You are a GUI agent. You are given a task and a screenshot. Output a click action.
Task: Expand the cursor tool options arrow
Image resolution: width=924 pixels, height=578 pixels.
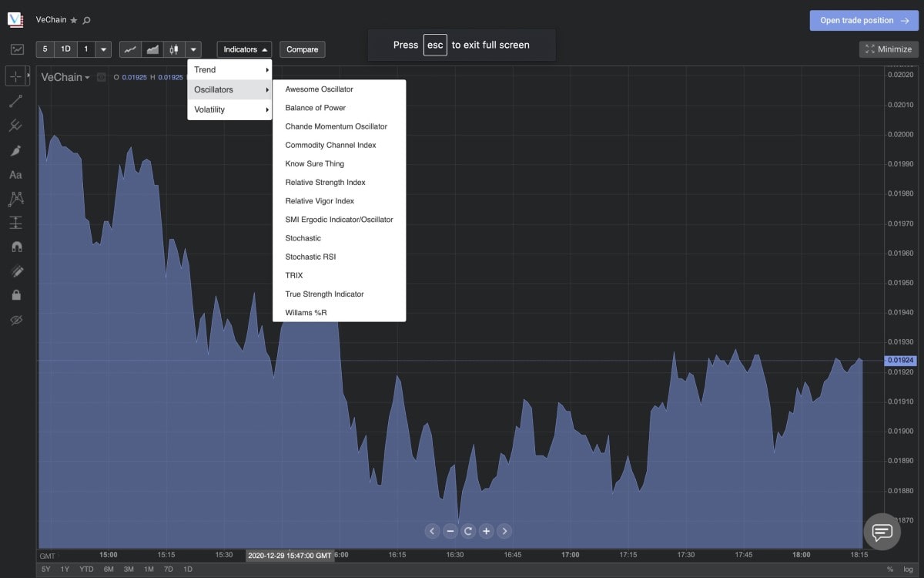coord(28,76)
